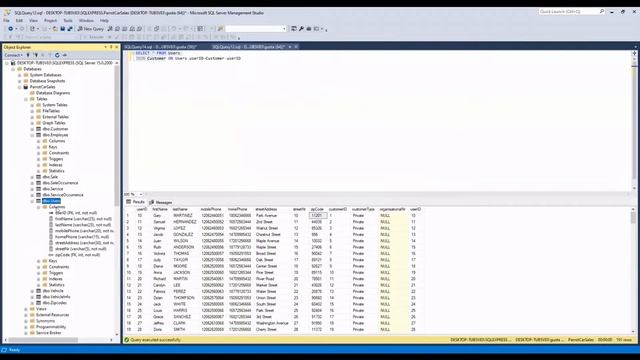The width and height of the screenshot is (640, 360).
Task: Click the dbo.ServiceOccurrence table icon
Action: [x=38, y=195]
